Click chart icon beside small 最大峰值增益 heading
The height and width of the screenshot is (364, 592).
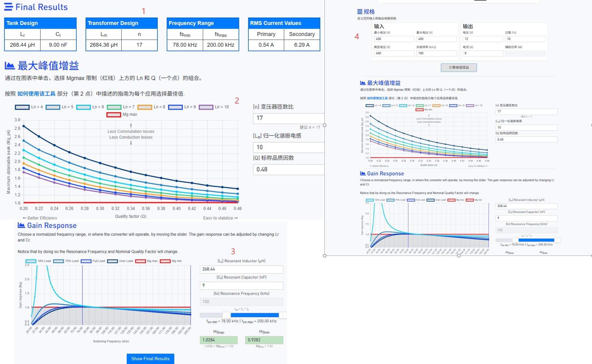pos(363,83)
